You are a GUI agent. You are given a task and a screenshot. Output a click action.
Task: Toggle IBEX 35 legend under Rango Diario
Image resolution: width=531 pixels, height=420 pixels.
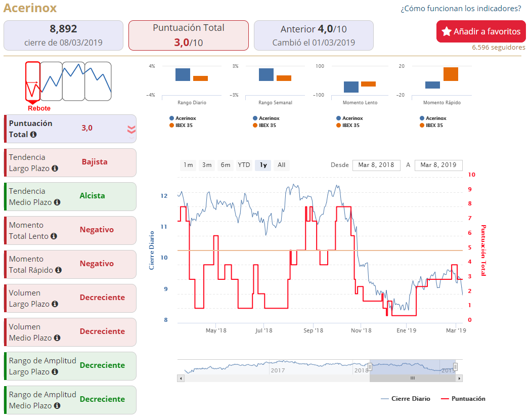click(181, 125)
